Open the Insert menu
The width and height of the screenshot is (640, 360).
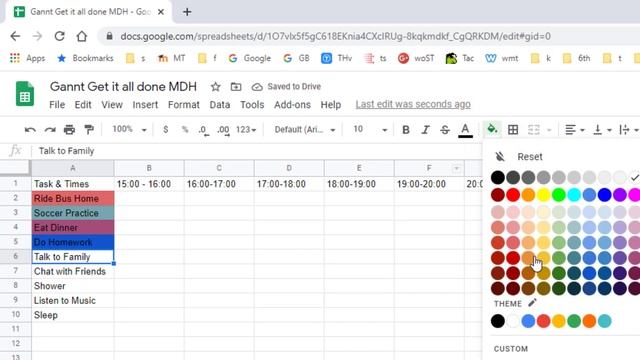pos(145,105)
